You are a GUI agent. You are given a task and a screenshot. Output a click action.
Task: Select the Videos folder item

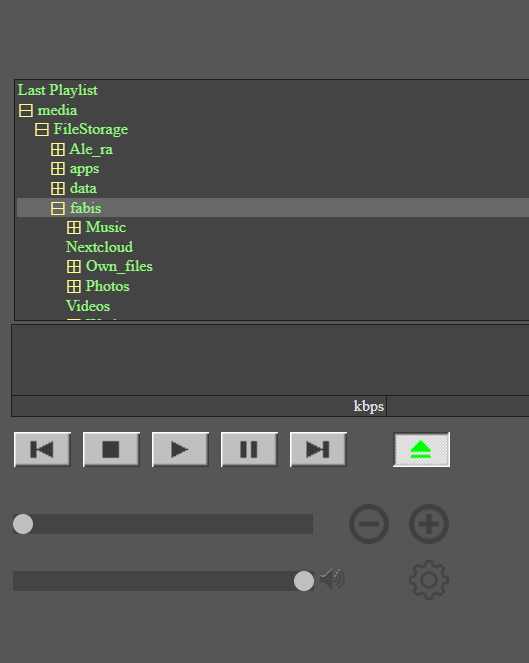88,306
